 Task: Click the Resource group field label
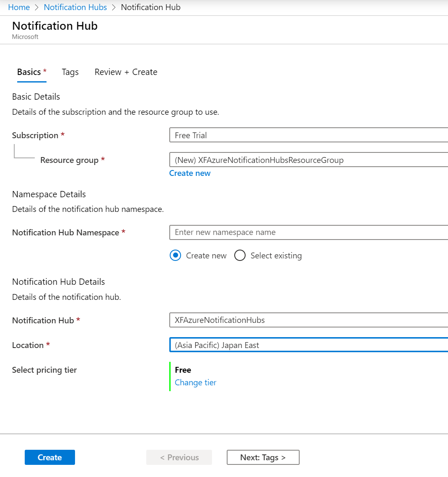tap(70, 160)
